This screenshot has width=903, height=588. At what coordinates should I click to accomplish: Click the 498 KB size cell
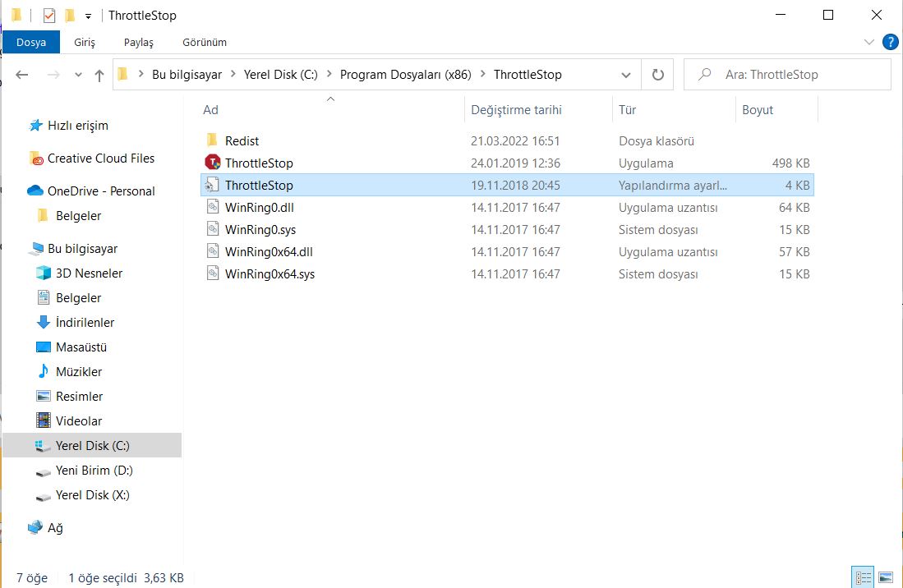[x=790, y=163]
